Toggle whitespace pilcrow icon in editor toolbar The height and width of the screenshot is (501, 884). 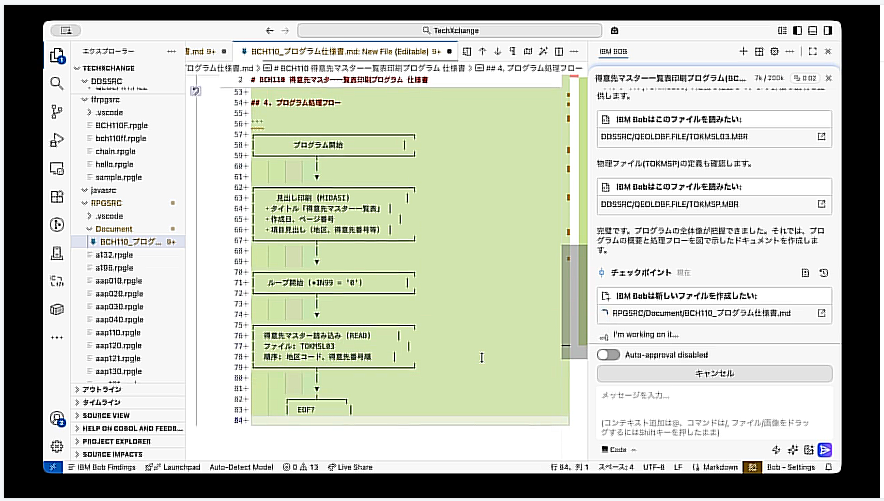[513, 51]
